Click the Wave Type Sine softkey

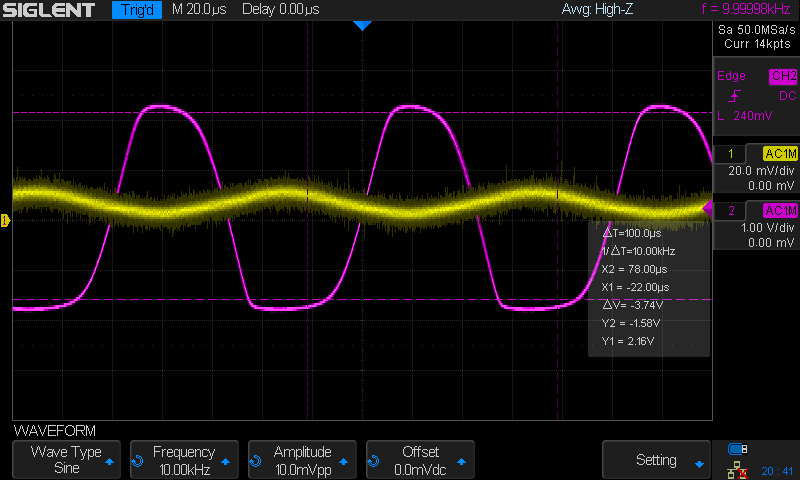[66, 460]
